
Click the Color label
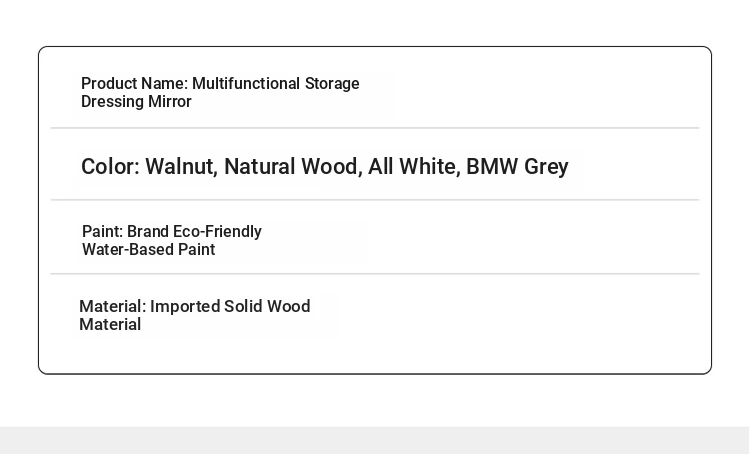click(110, 166)
